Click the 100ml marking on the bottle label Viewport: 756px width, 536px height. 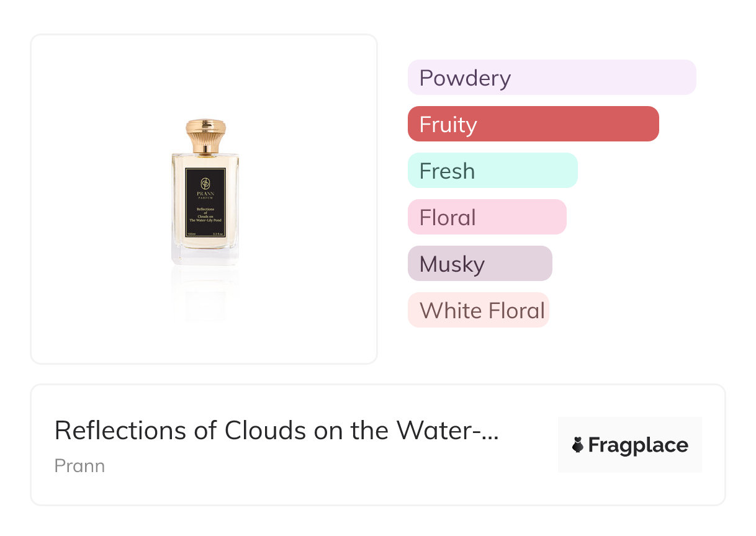[192, 234]
